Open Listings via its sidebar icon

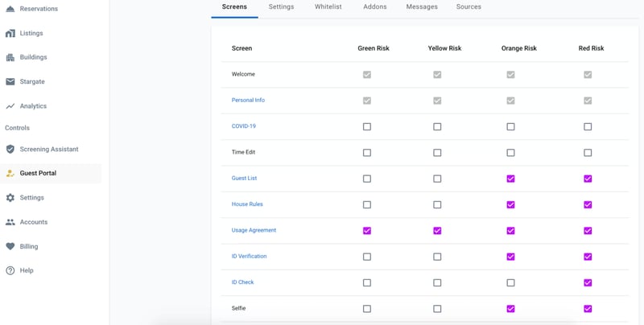click(x=10, y=33)
